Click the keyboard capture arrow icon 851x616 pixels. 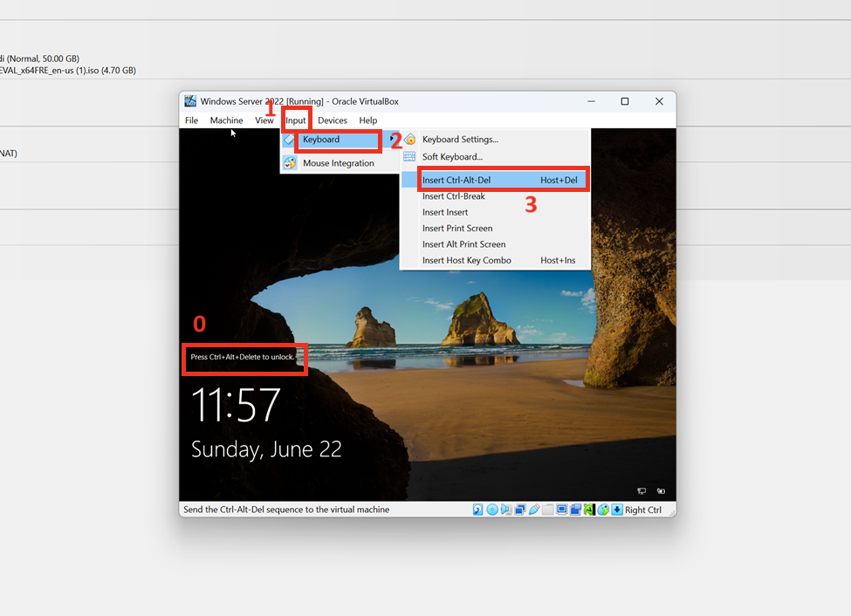click(617, 510)
